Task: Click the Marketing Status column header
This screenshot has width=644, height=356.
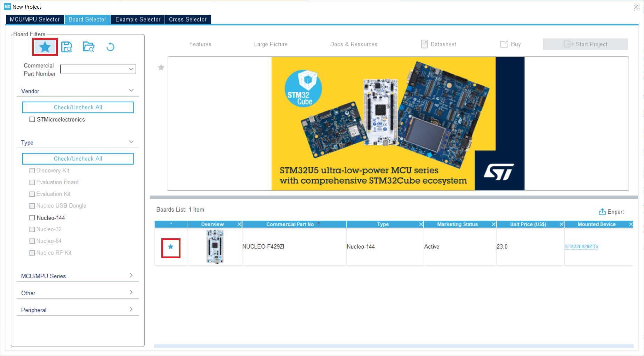Action: [457, 224]
